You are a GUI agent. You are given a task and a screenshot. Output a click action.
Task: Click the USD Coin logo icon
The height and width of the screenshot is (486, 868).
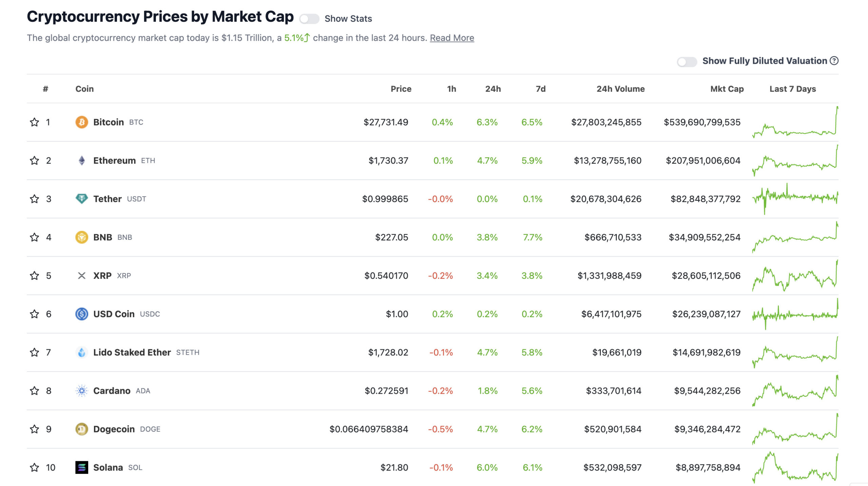82,314
